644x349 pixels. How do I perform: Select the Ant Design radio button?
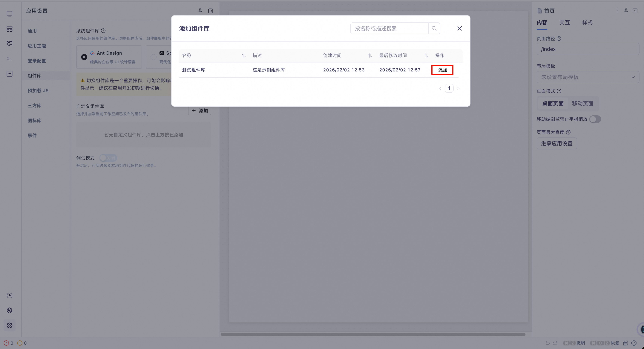(x=84, y=57)
